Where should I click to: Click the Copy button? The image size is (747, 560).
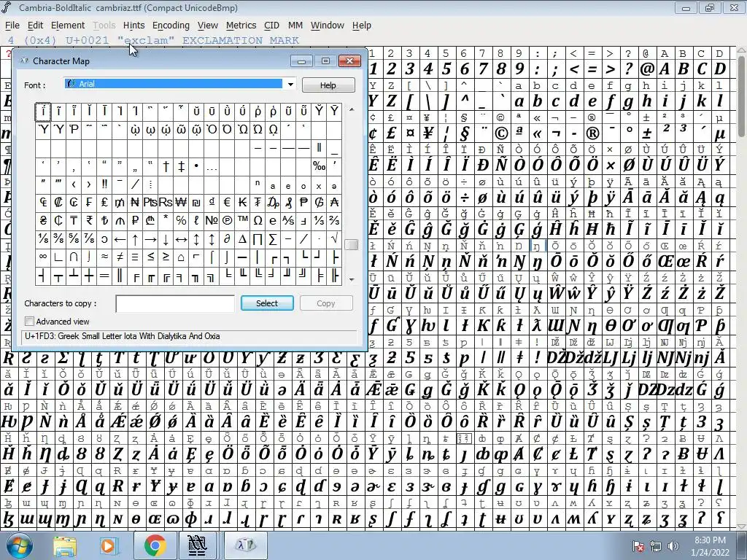tap(326, 303)
